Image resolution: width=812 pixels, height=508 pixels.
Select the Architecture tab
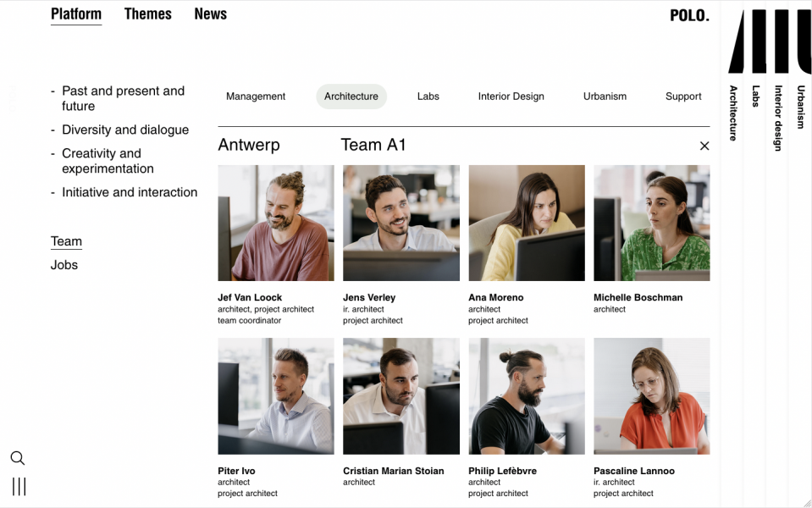click(351, 97)
